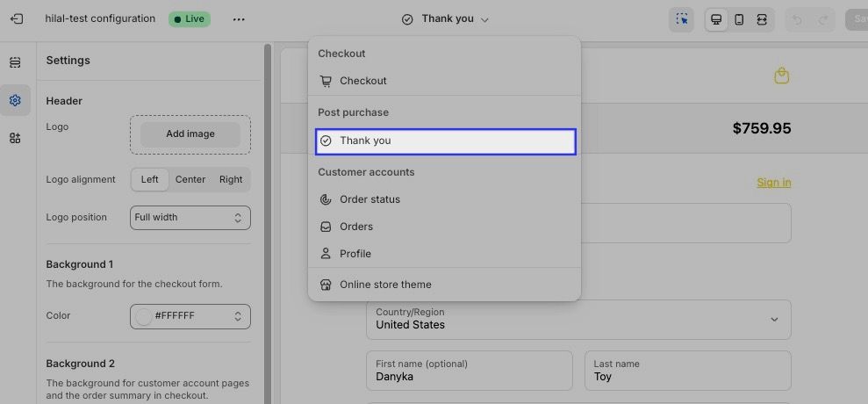Open the three-dot more actions menu
Screen dimensions: 868x404
(239, 19)
